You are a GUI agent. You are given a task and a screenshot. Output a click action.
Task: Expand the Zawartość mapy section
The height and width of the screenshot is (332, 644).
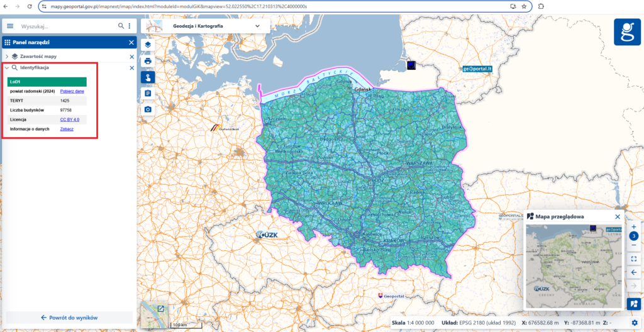coord(7,57)
